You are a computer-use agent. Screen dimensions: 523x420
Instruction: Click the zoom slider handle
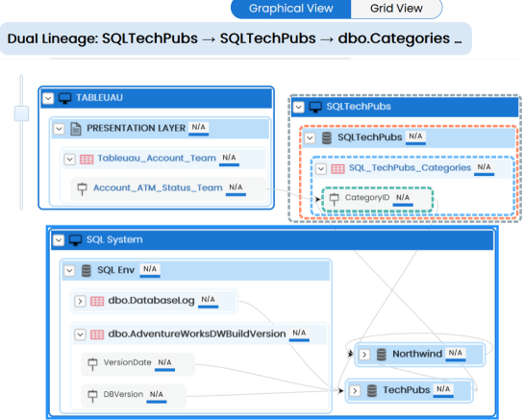click(x=21, y=113)
